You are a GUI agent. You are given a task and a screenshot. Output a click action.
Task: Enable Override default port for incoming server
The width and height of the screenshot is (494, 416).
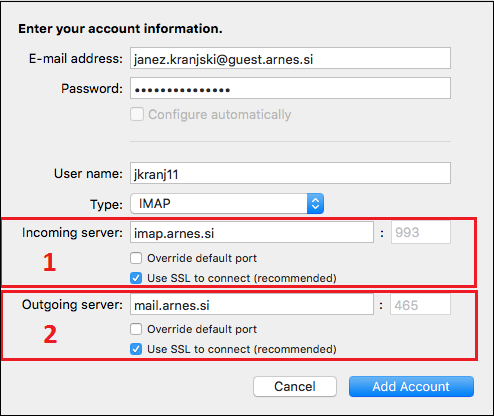tap(136, 258)
